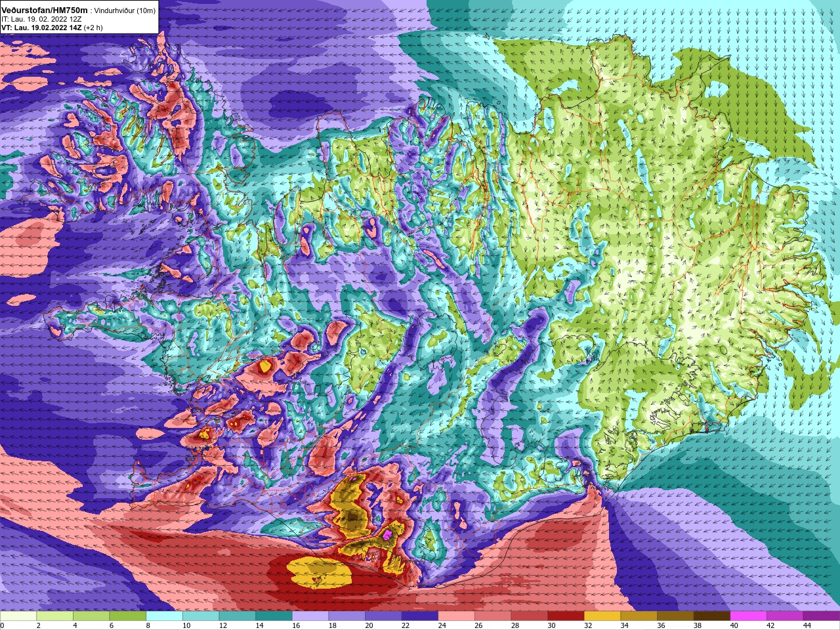The image size is (840, 630).
Task: Click the (+2 h) forecast offset text
Action: coord(93,28)
